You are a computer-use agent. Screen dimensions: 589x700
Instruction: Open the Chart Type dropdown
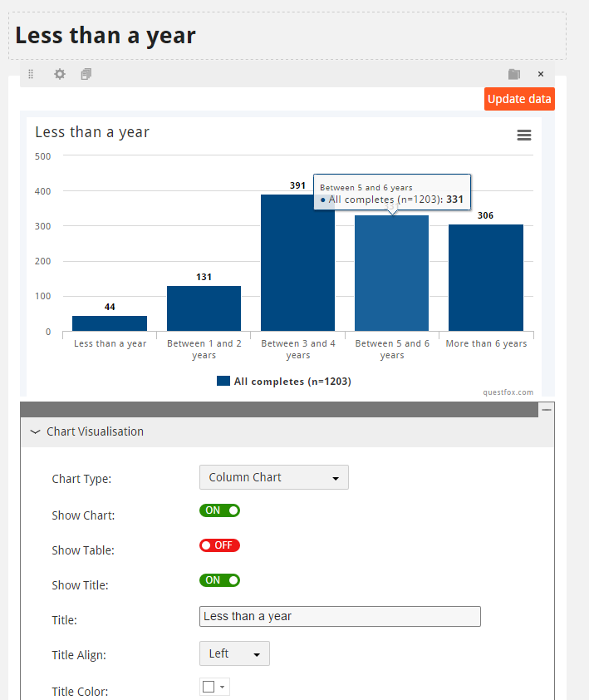tap(273, 477)
